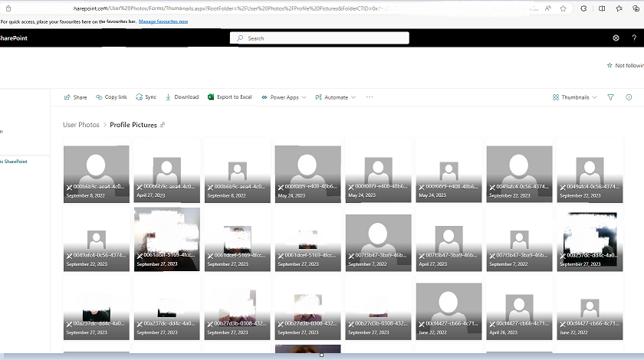Open the more actions ellipsis menu
The height and width of the screenshot is (360, 644).
[370, 97]
